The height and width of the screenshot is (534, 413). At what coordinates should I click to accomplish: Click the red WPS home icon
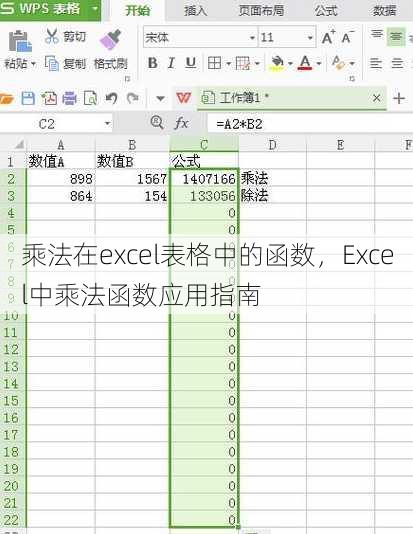pos(184,98)
